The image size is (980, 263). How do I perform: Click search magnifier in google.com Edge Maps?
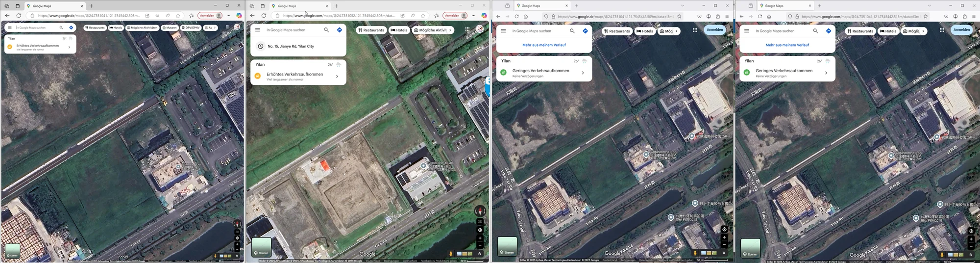click(326, 30)
